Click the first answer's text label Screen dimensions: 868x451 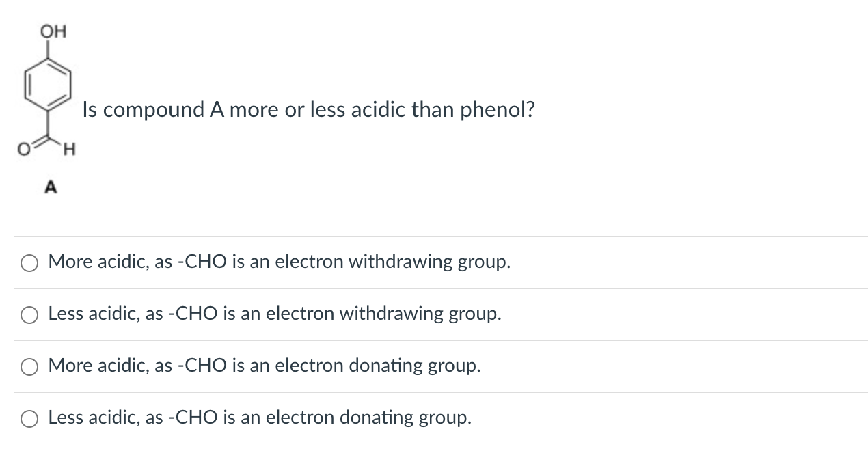click(279, 262)
